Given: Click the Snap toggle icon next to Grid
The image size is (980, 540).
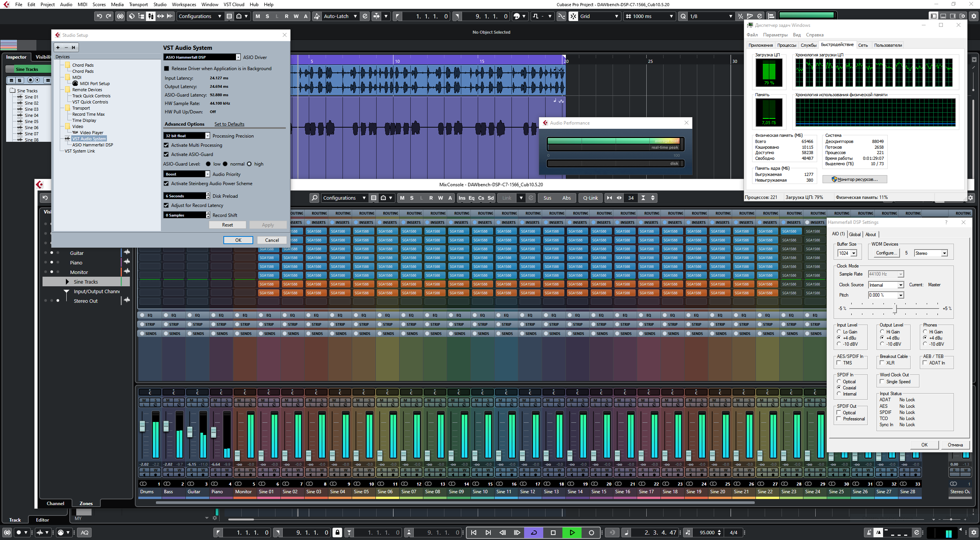Looking at the screenshot, I should [x=573, y=16].
